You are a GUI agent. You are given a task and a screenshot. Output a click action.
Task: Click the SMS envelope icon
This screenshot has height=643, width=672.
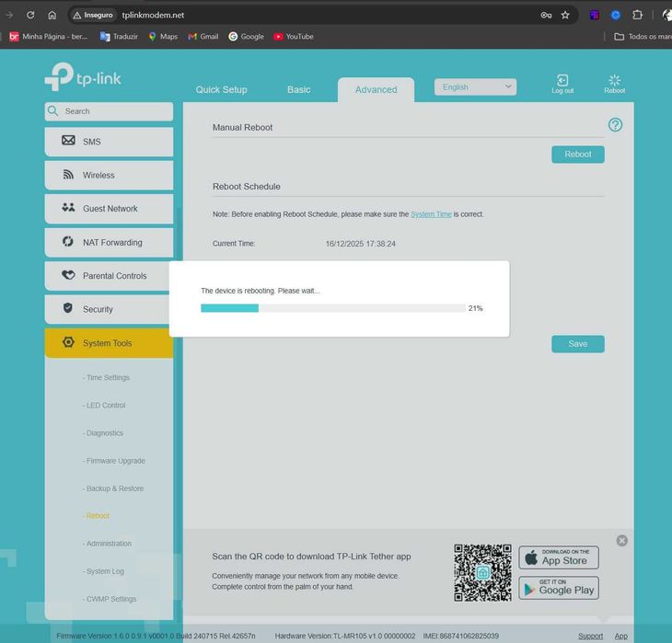coord(68,141)
